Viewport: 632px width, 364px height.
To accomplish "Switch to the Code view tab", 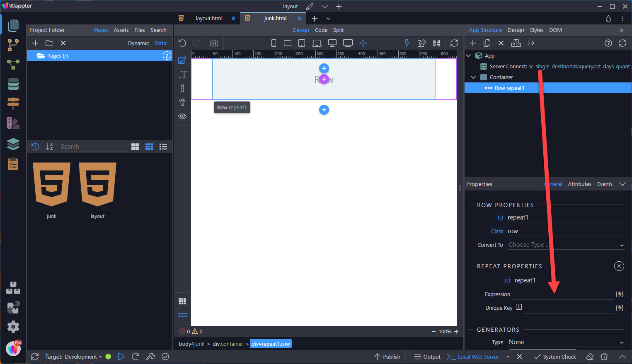I will 321,30.
